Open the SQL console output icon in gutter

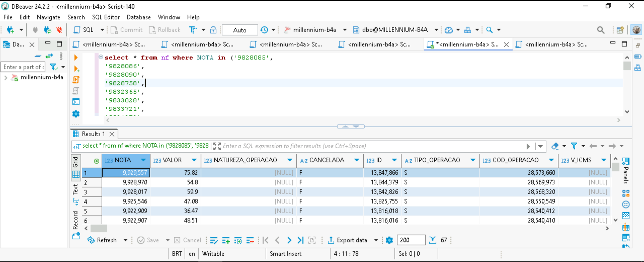[x=76, y=102]
